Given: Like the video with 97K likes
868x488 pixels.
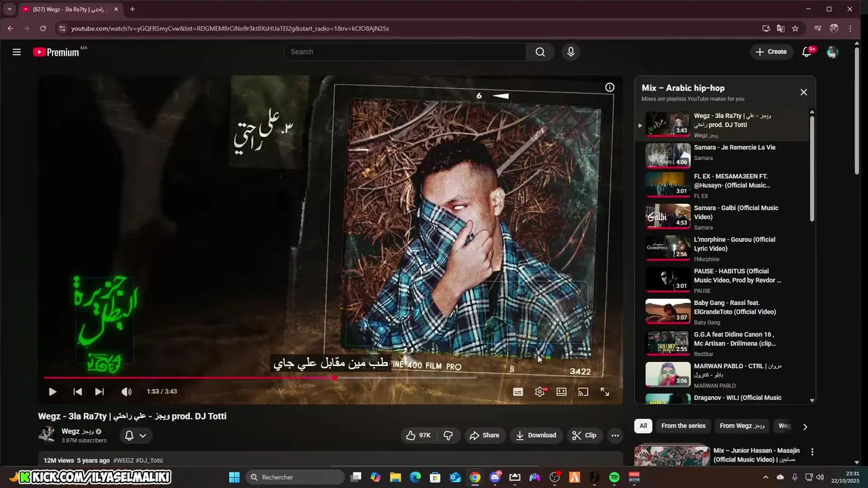Looking at the screenshot, I should 418,435.
